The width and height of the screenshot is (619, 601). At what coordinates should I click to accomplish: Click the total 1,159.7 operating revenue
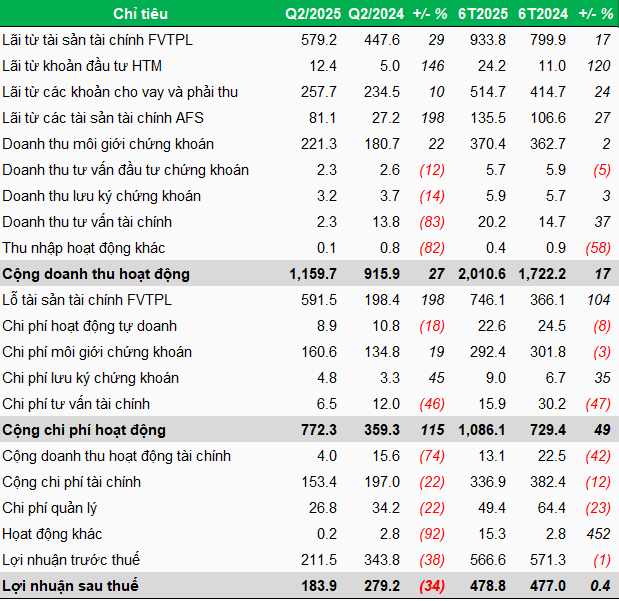click(x=313, y=274)
